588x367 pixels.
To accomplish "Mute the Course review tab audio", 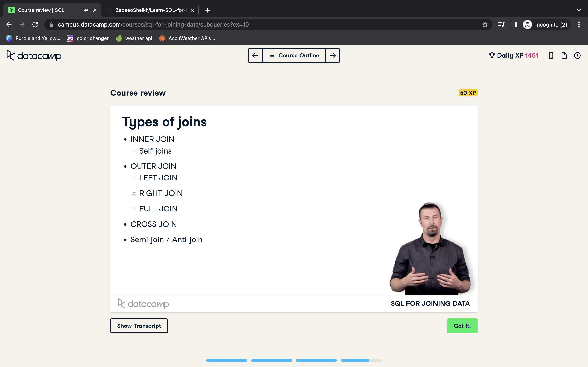I will 86,10.
